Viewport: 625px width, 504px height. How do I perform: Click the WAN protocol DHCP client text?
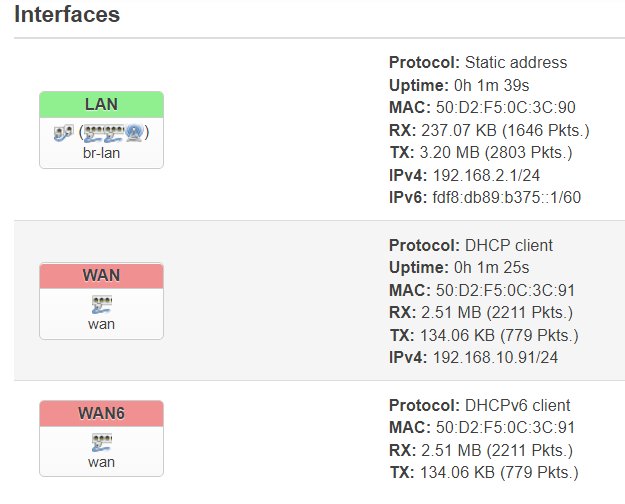509,246
